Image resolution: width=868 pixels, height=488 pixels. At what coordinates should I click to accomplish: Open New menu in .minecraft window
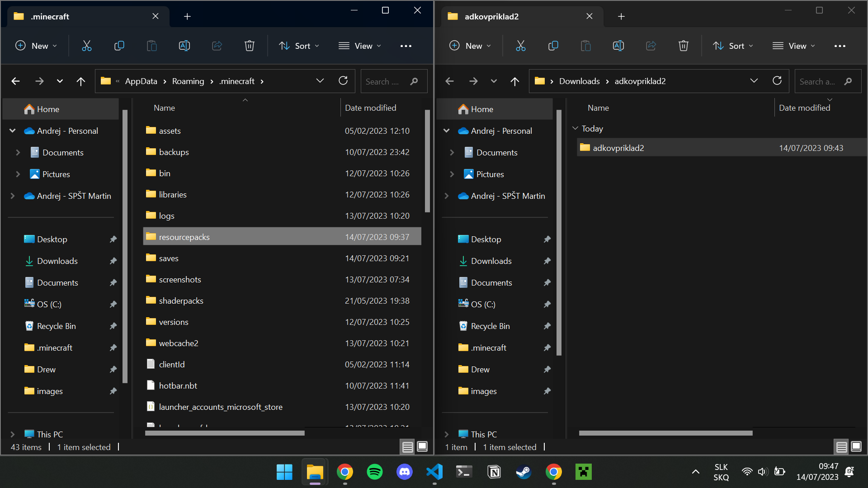[36, 46]
